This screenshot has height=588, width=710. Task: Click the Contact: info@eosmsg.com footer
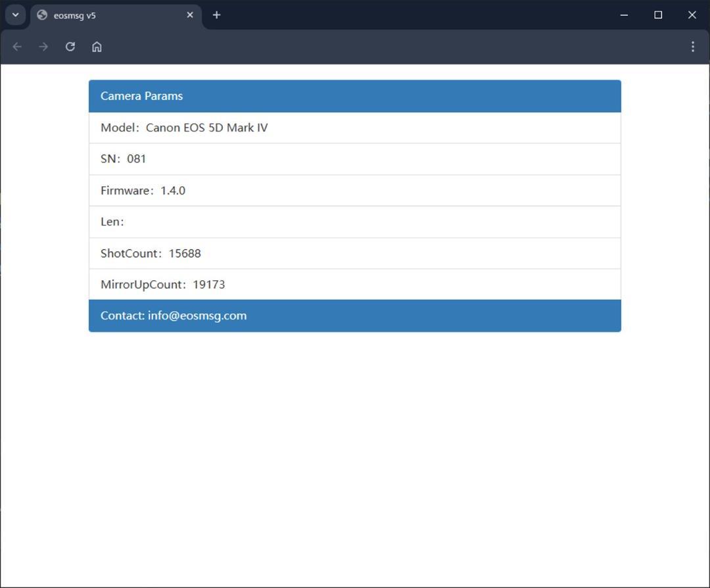click(355, 316)
